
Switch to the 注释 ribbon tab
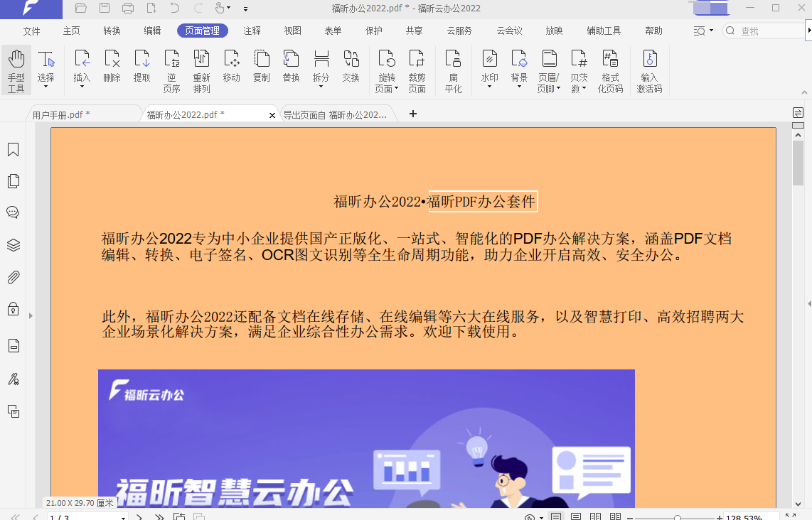250,31
